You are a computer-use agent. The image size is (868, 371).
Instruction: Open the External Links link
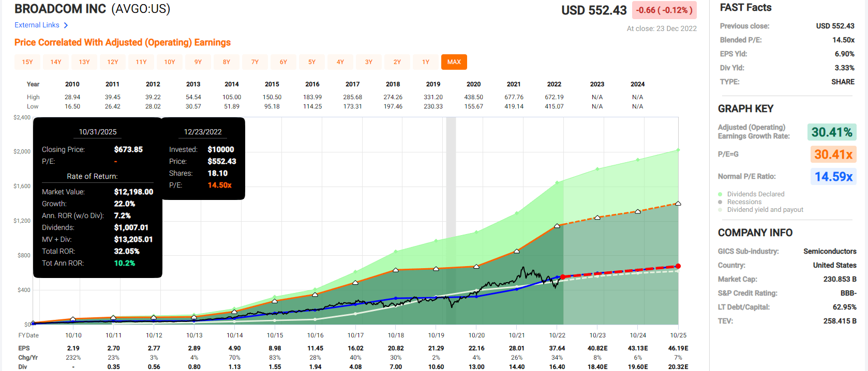[37, 25]
